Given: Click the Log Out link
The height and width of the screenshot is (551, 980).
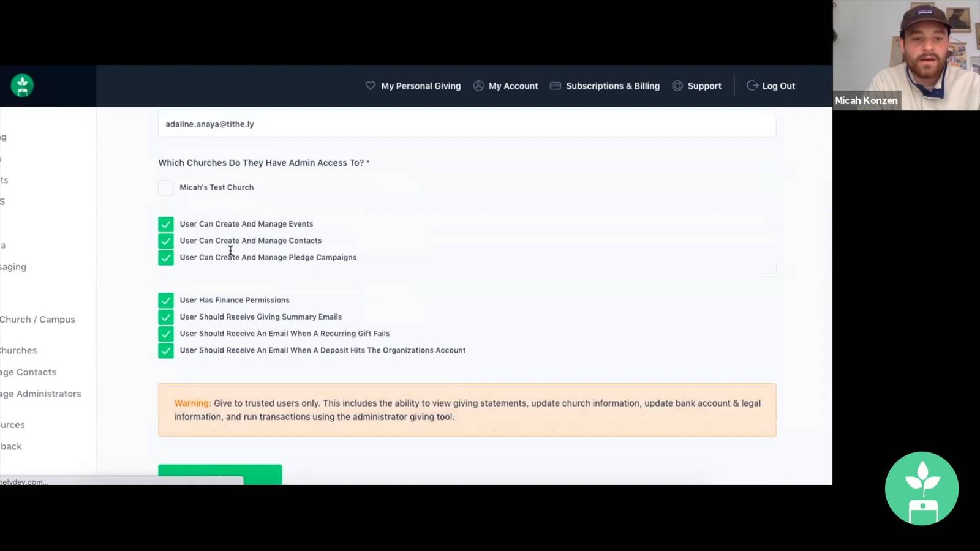Looking at the screenshot, I should pos(778,86).
